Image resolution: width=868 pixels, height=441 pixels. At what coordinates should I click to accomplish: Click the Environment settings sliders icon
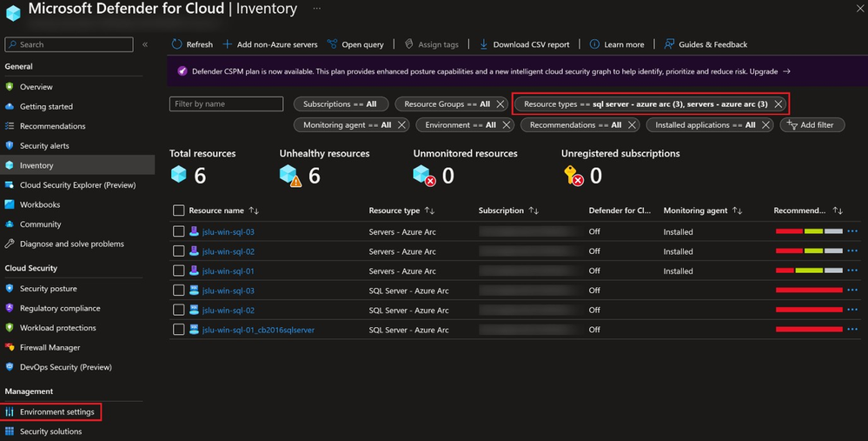[x=10, y=411]
